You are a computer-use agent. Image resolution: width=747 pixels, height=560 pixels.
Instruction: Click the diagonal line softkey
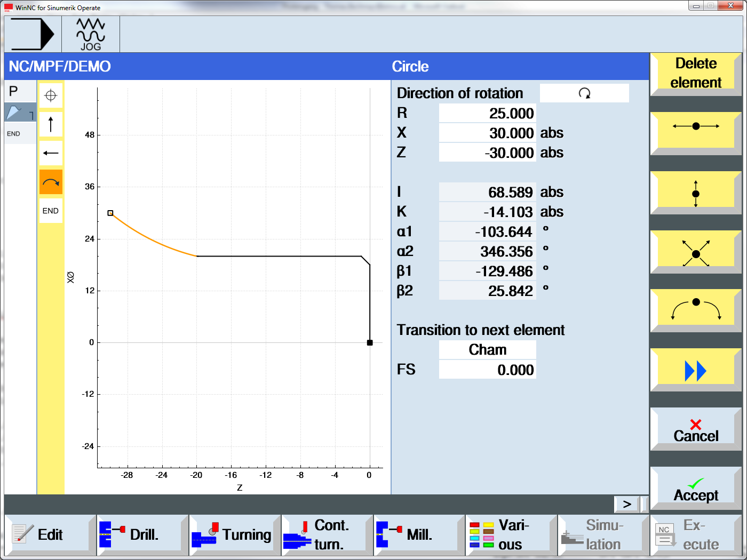click(x=695, y=252)
